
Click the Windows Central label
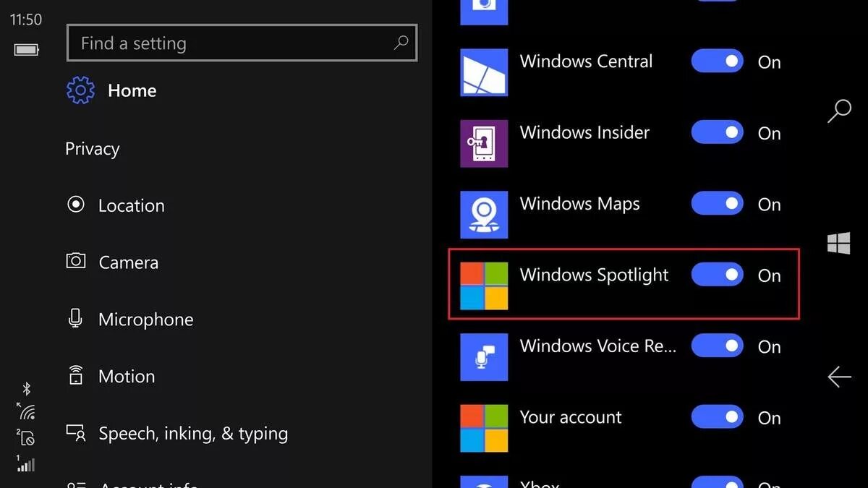coord(586,61)
